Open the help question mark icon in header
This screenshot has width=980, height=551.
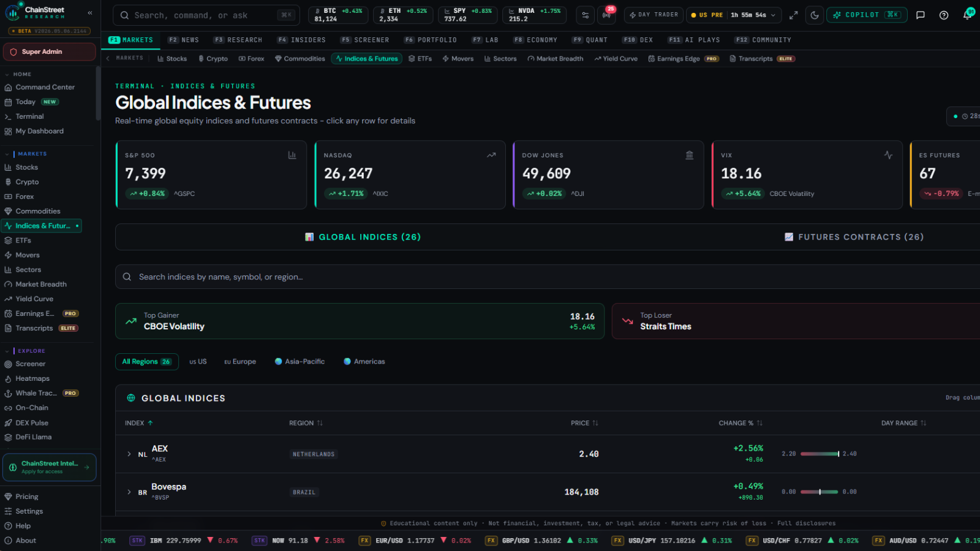[944, 15]
